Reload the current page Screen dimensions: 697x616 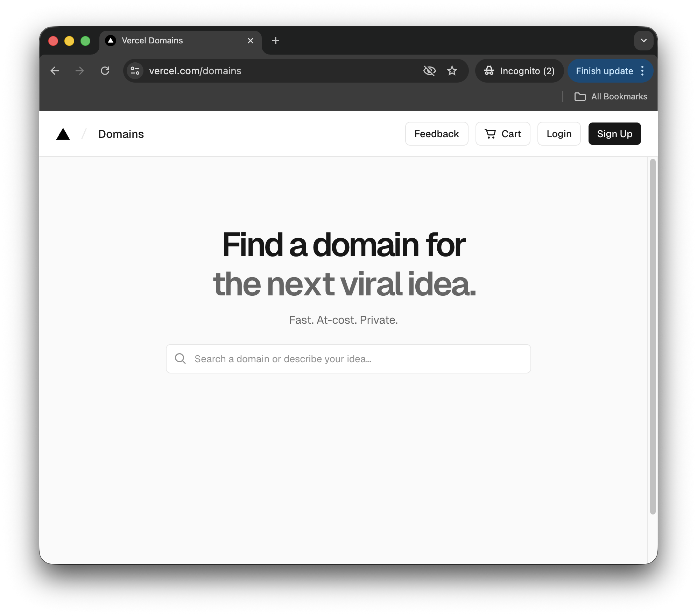click(105, 71)
